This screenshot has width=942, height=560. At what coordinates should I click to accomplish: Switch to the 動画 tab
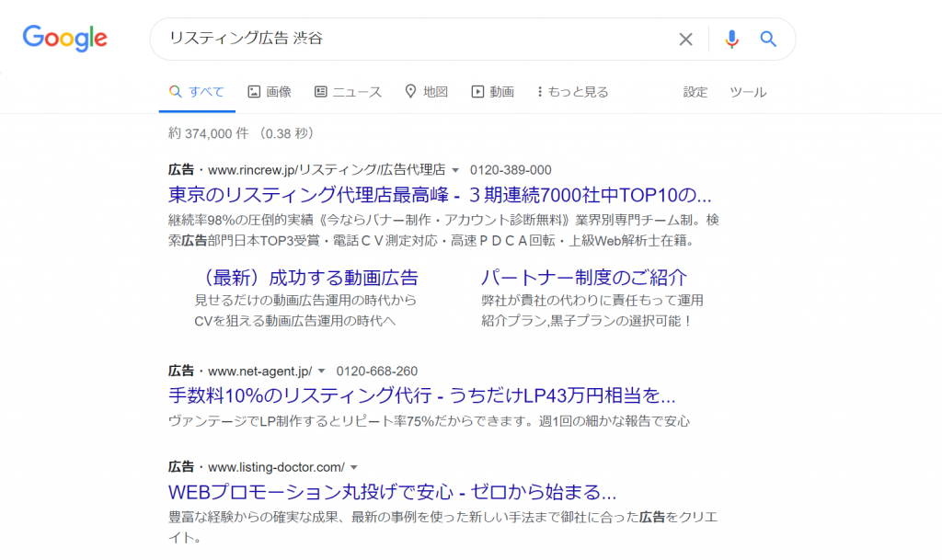click(493, 92)
